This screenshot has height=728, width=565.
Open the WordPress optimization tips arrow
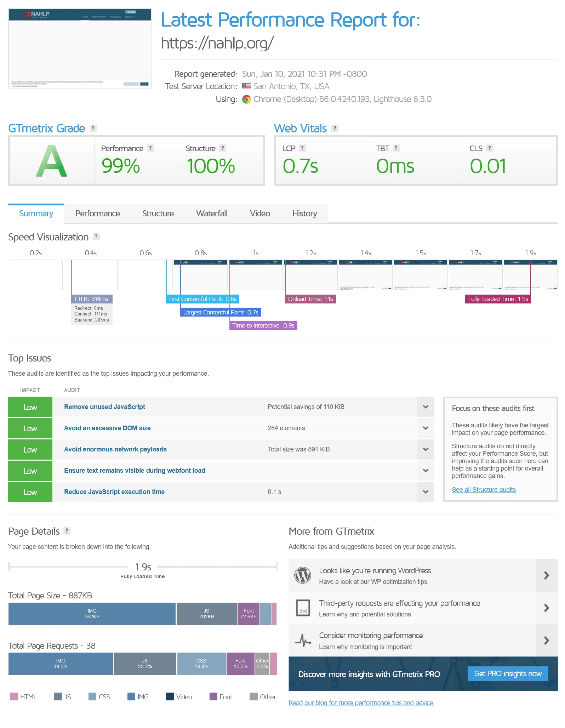point(547,575)
